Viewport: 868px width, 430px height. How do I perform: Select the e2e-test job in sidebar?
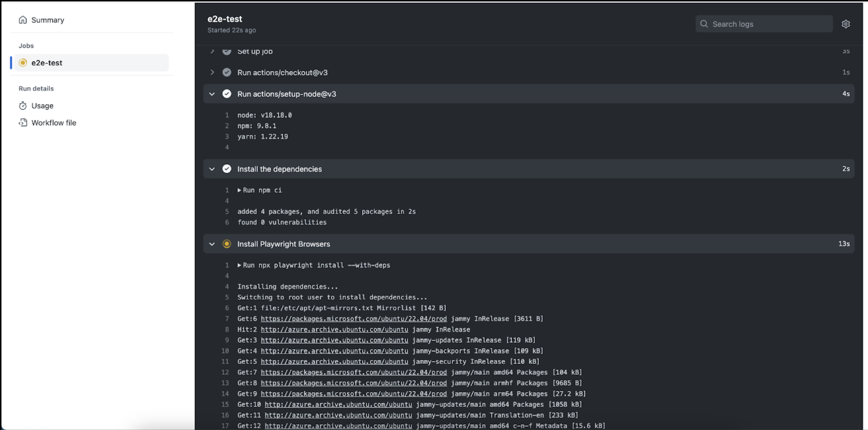(x=47, y=63)
